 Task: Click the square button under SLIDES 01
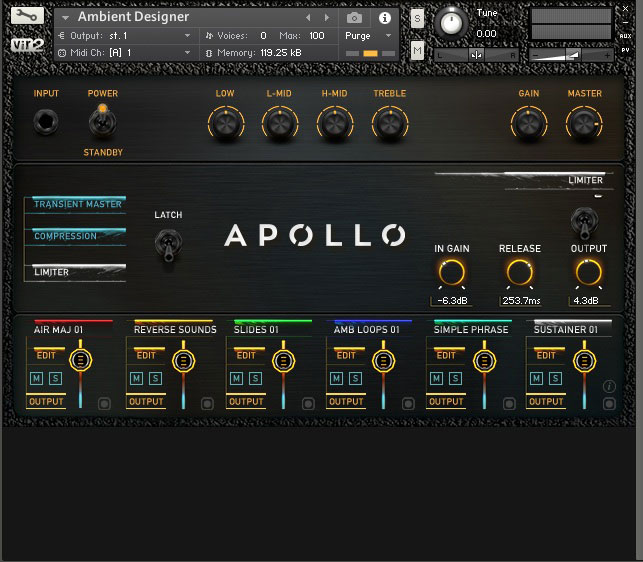pyautogui.click(x=308, y=404)
